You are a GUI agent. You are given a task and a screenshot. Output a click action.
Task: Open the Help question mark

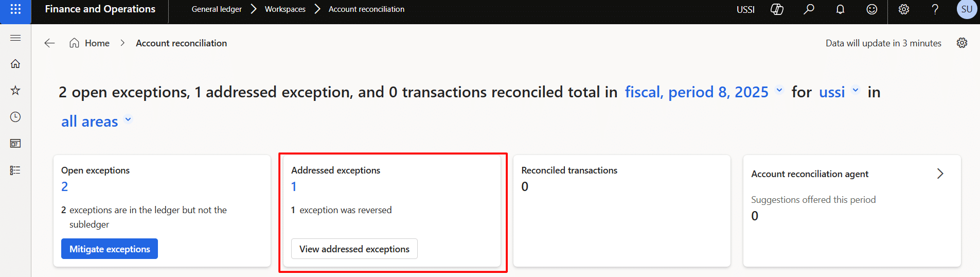point(935,9)
